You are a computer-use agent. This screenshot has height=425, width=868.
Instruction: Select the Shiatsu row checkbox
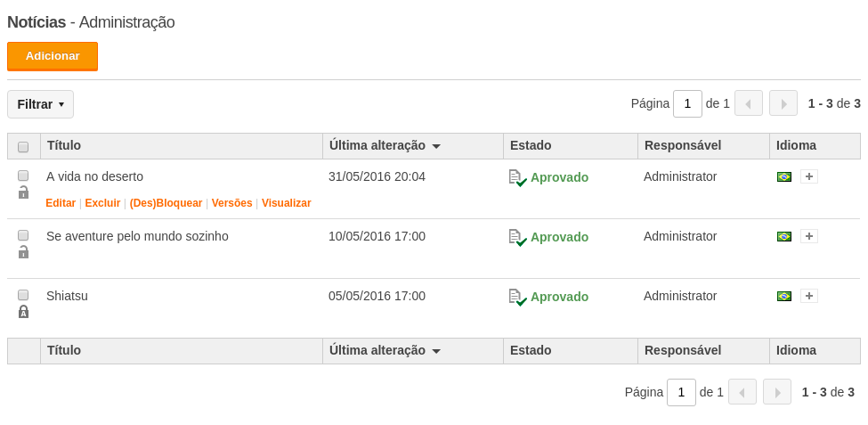(x=23, y=295)
